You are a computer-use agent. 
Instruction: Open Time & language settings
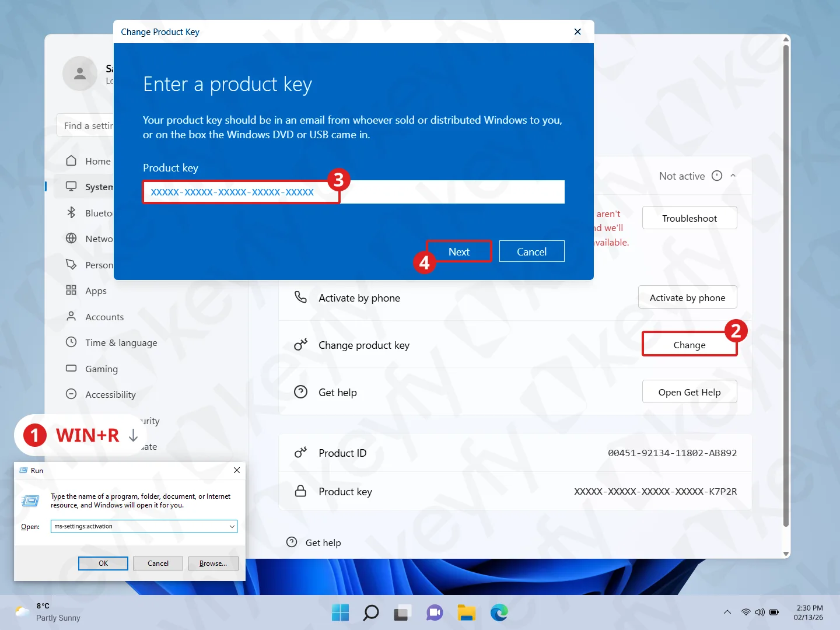coord(111,342)
